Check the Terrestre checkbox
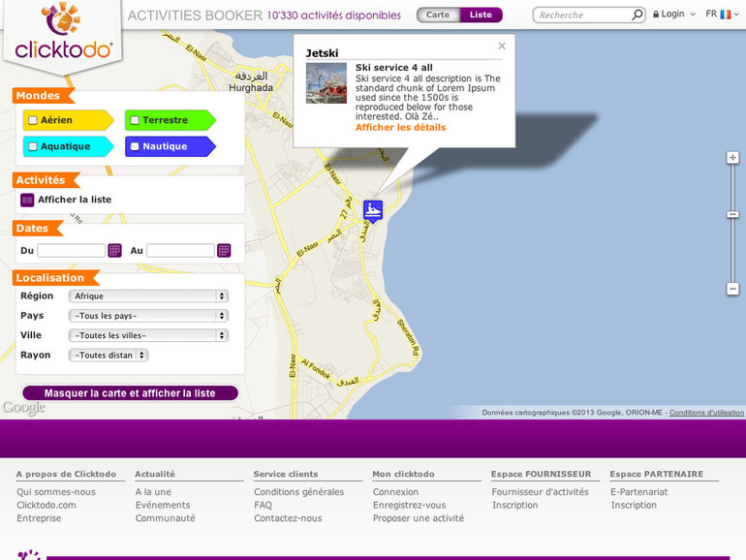The height and width of the screenshot is (560, 746). click(135, 120)
